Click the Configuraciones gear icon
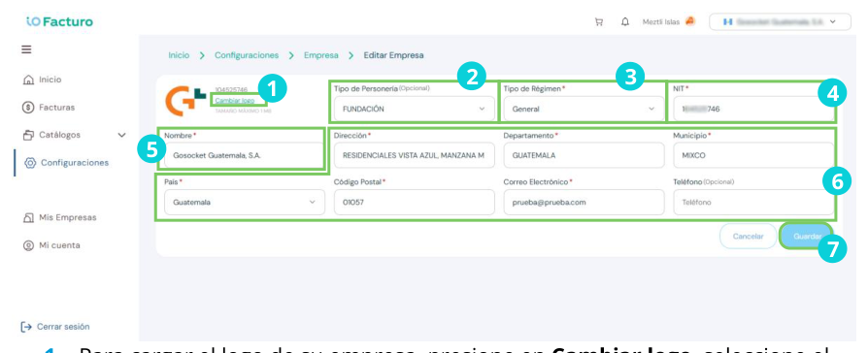 tap(30, 163)
